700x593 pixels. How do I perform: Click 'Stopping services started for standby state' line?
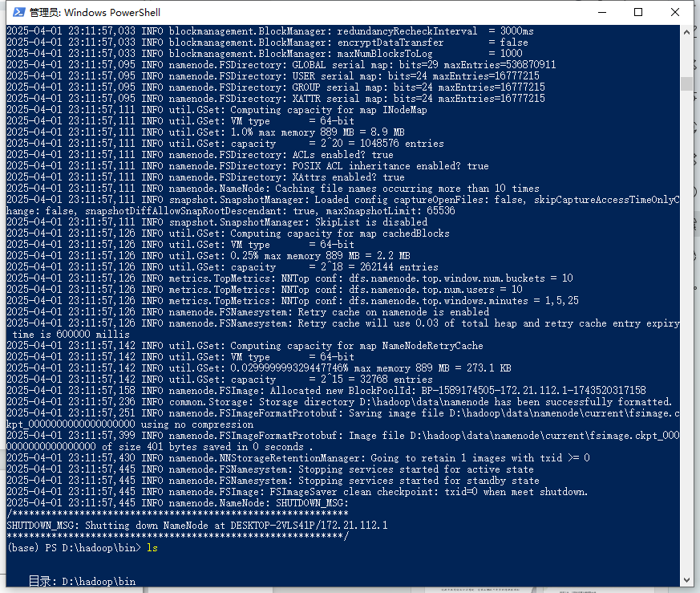click(x=273, y=481)
